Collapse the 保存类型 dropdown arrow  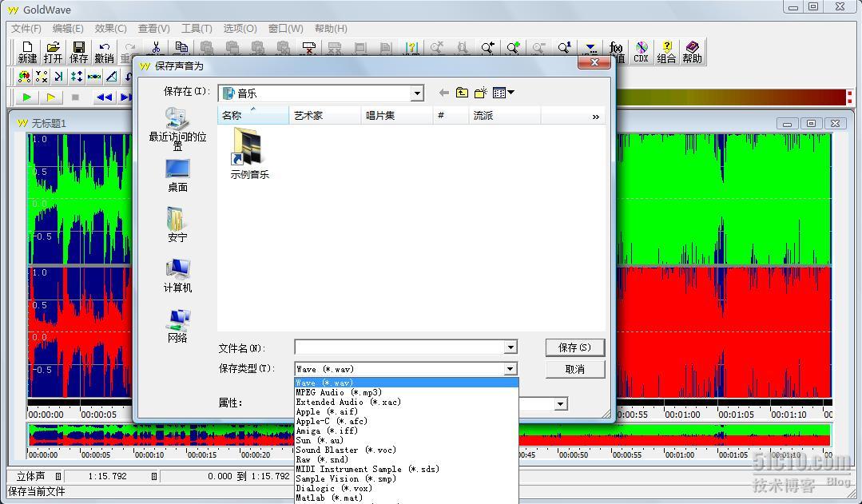tap(510, 369)
